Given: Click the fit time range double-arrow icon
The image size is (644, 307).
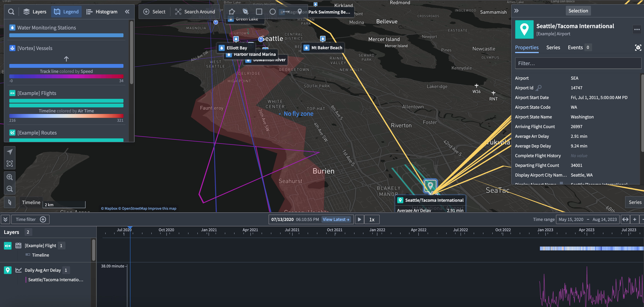Looking at the screenshot, I should click(625, 220).
